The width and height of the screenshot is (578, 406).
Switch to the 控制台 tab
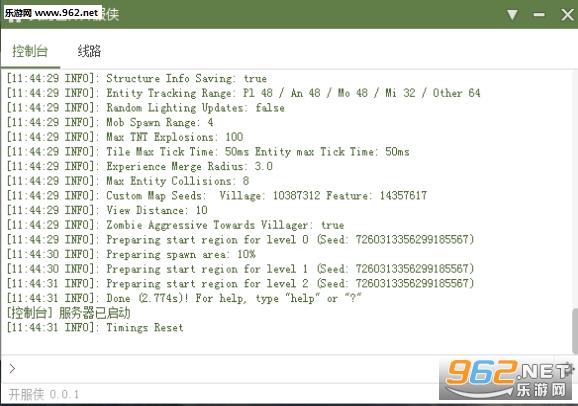click(30, 51)
